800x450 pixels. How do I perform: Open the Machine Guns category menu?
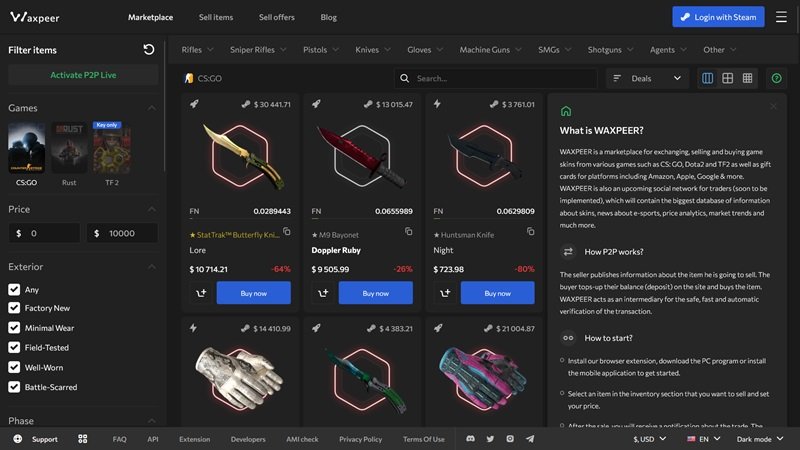(x=490, y=49)
